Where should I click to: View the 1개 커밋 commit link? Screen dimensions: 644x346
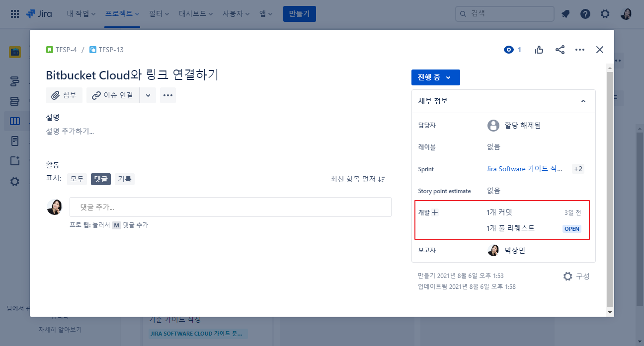tap(499, 212)
